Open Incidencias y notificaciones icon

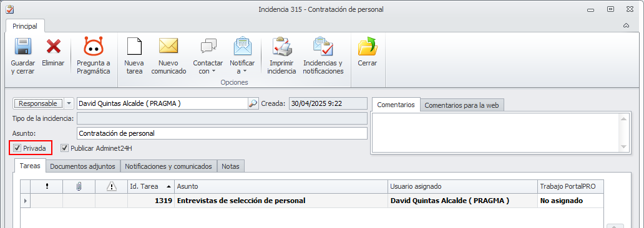click(x=323, y=46)
